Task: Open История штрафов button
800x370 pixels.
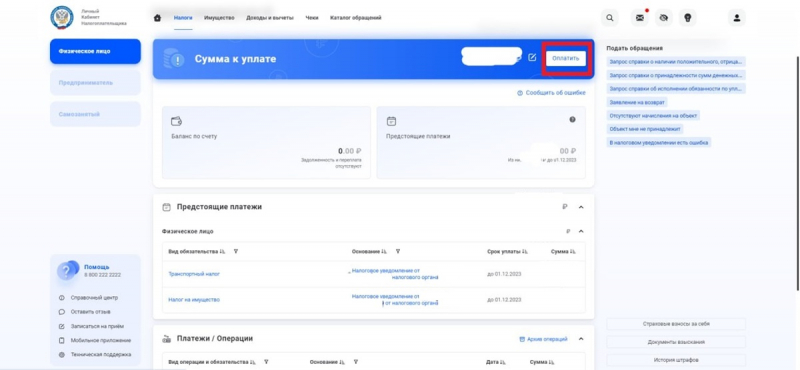Action: (x=676, y=360)
